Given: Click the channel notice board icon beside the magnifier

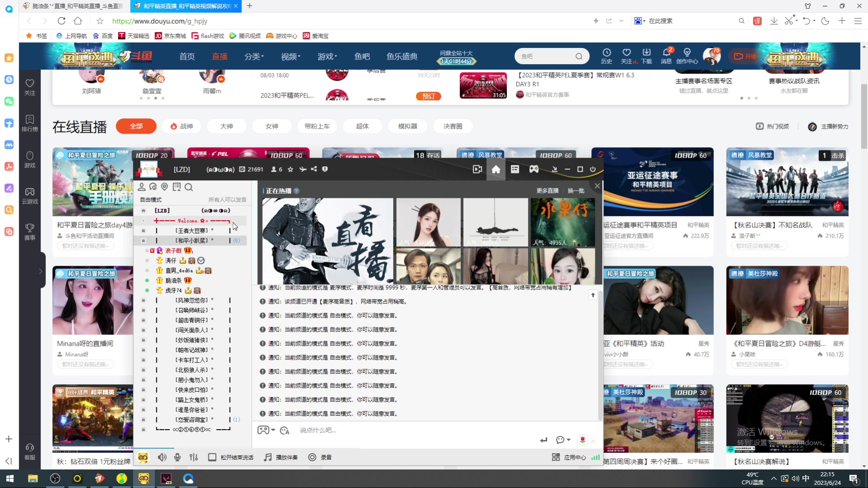Looking at the screenshot, I should coord(177,187).
